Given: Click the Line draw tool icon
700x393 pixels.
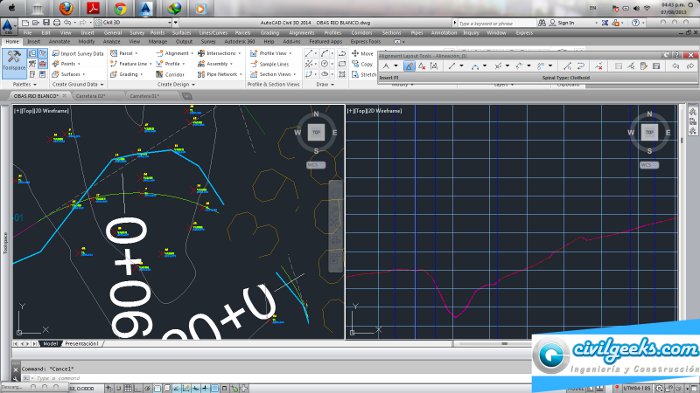Looking at the screenshot, I should point(308,54).
